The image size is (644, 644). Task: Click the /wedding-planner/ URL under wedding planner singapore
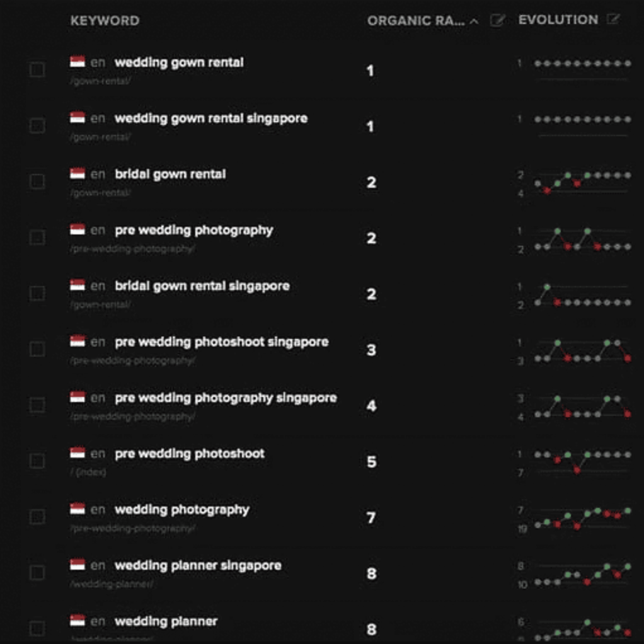click(x=112, y=584)
